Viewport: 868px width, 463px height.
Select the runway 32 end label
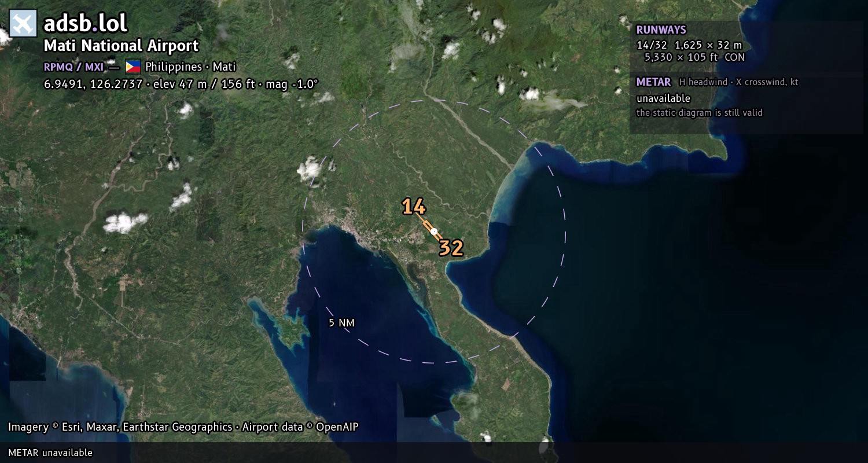451,248
